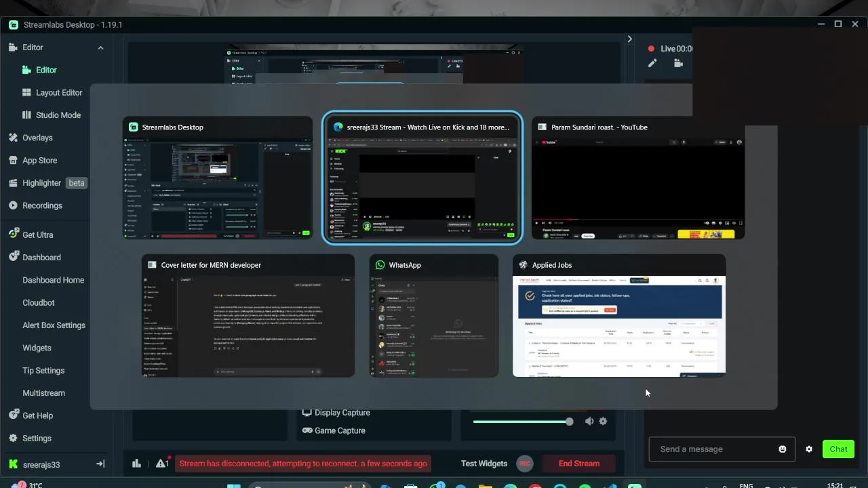The width and height of the screenshot is (868, 488).
Task: Collapse the Editor group chevron
Action: point(100,47)
